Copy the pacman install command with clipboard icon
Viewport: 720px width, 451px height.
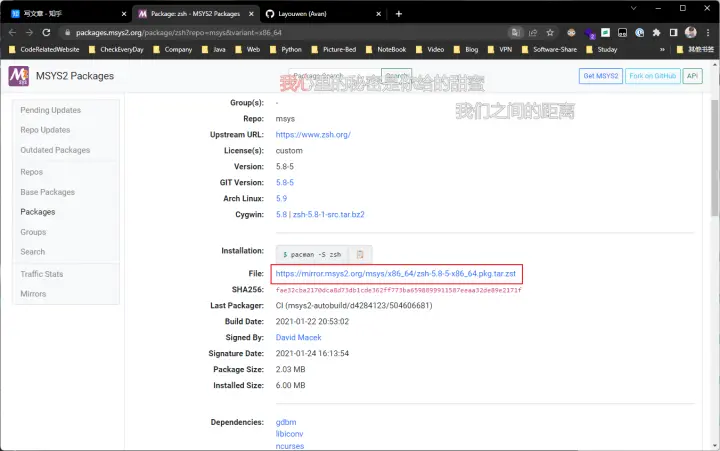(360, 254)
